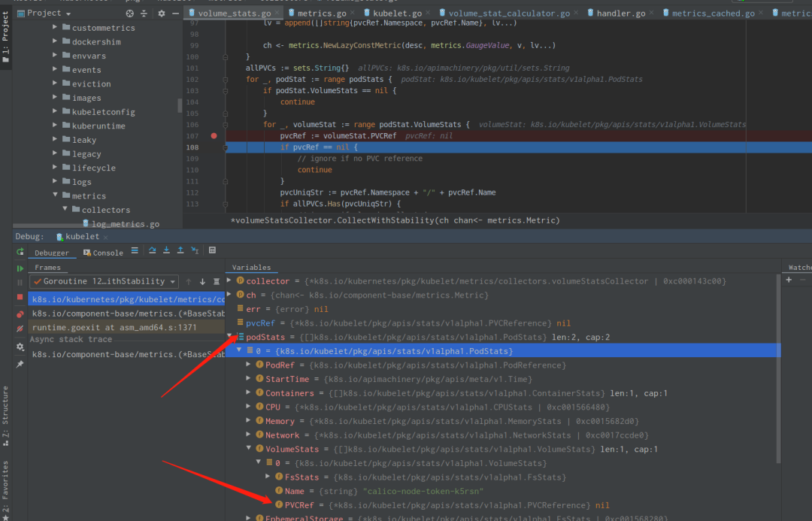Open Project panel settings gear
The image size is (812, 521).
[162, 14]
